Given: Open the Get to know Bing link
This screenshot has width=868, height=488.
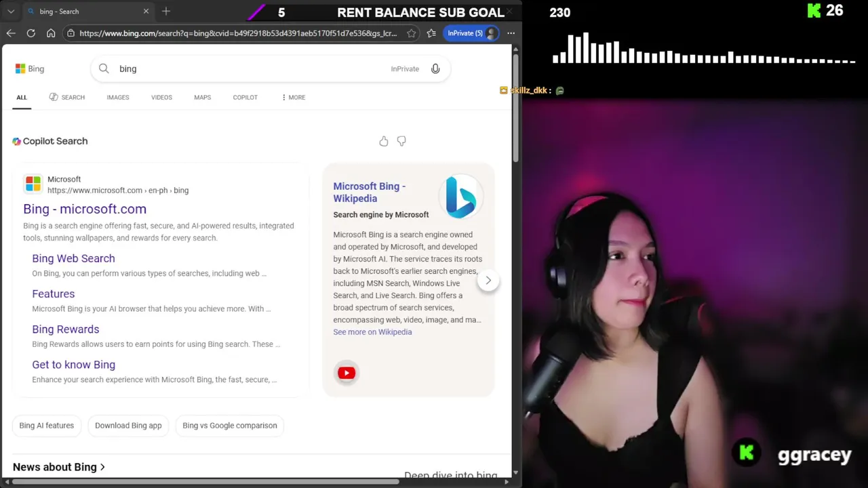Looking at the screenshot, I should [73, 364].
